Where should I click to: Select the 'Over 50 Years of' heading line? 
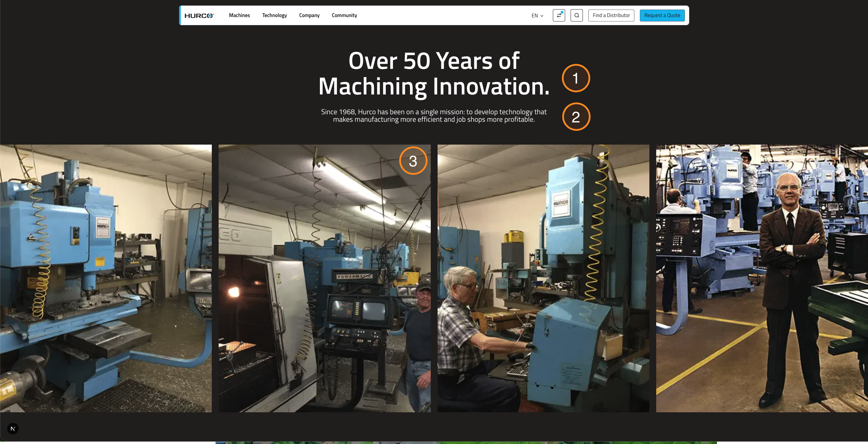[434, 61]
